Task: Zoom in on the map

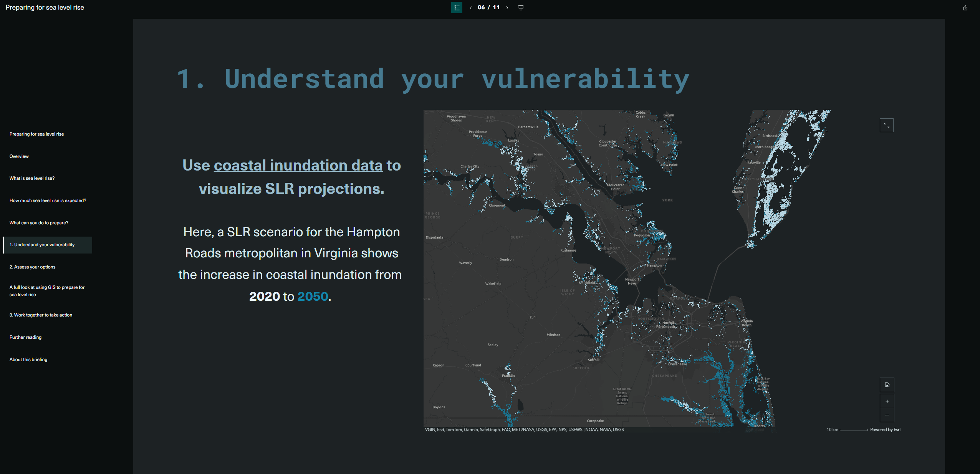Action: 887,401
